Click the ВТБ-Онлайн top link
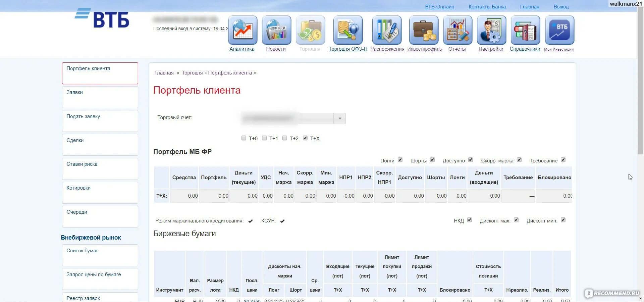 point(439,7)
